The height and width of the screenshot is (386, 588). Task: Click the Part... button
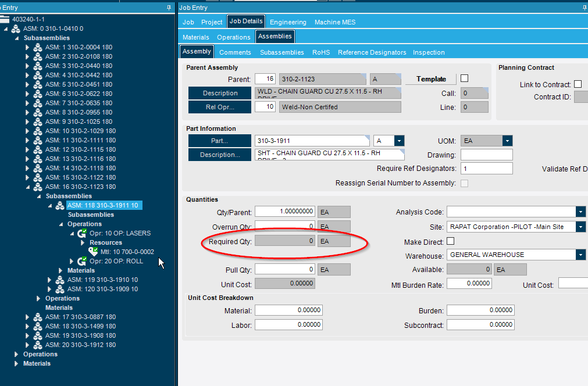pos(219,141)
